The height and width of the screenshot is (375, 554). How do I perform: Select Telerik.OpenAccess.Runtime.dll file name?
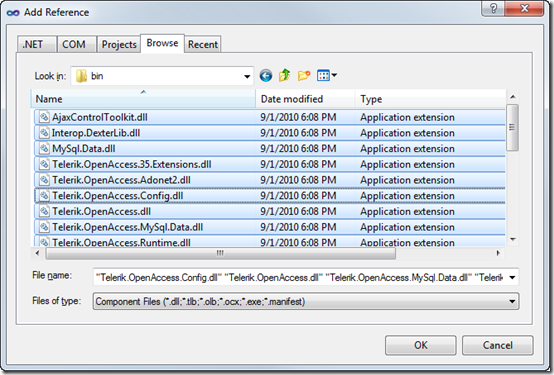(121, 242)
